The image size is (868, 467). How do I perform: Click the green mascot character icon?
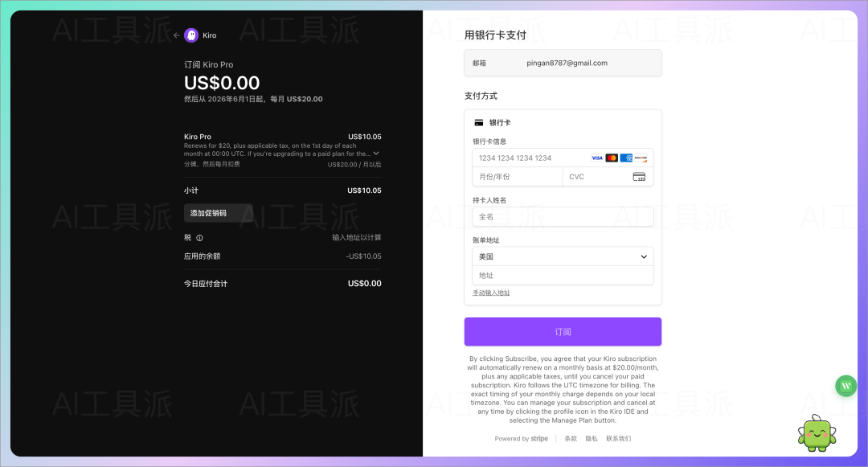[x=817, y=433]
